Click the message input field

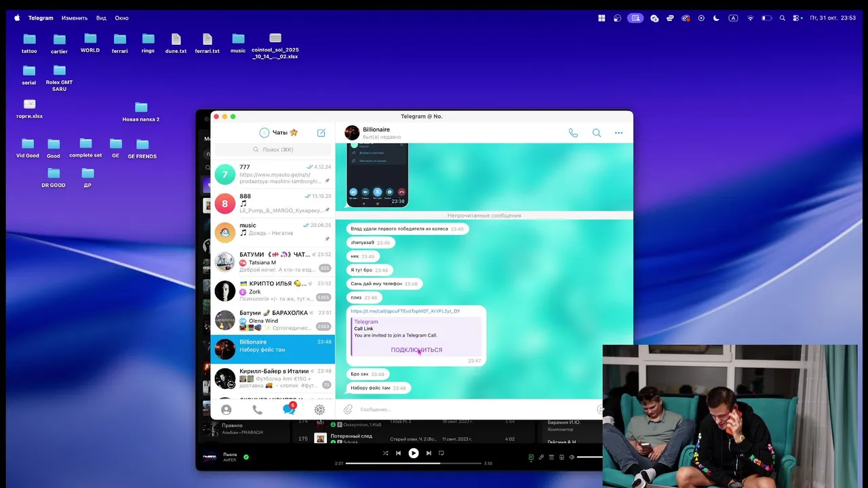pos(475,409)
